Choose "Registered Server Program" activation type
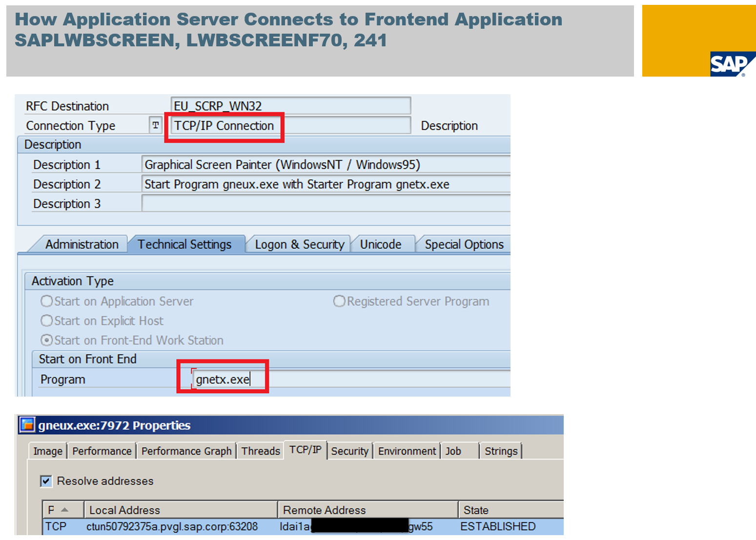Image resolution: width=756 pixels, height=540 pixels. coord(339,301)
